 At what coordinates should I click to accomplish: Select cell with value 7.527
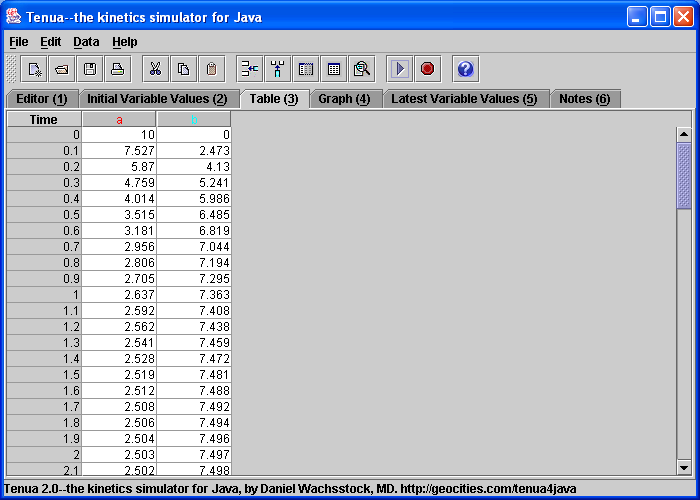[x=119, y=151]
